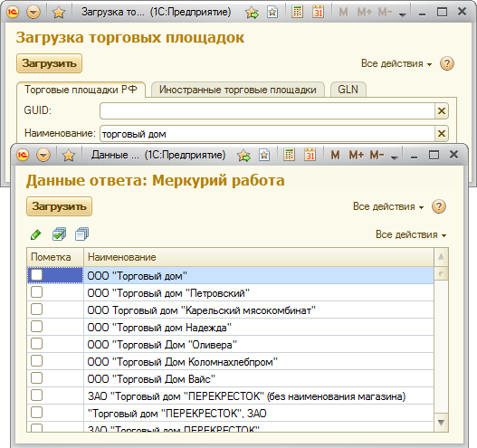Clear the Наименование field with X button
Screen dimensions: 477x448
[x=442, y=134]
